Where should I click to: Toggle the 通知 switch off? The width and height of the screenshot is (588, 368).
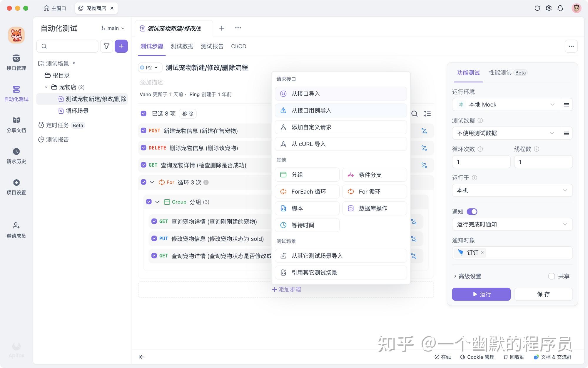click(472, 212)
